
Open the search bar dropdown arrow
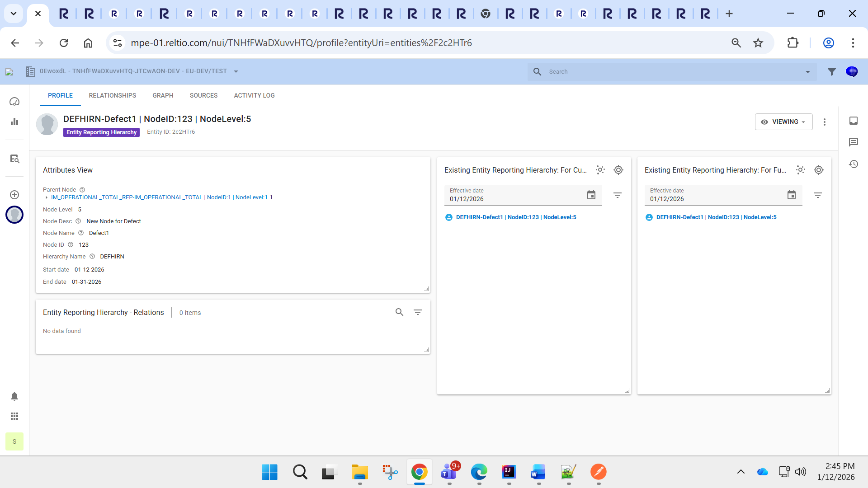tap(808, 72)
